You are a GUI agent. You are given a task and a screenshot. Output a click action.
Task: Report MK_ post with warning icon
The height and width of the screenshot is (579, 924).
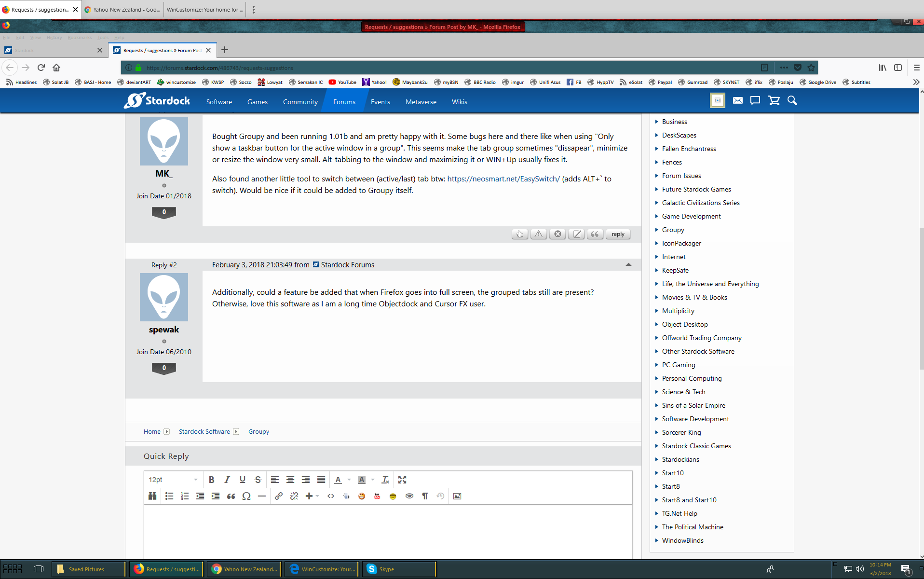[539, 234]
